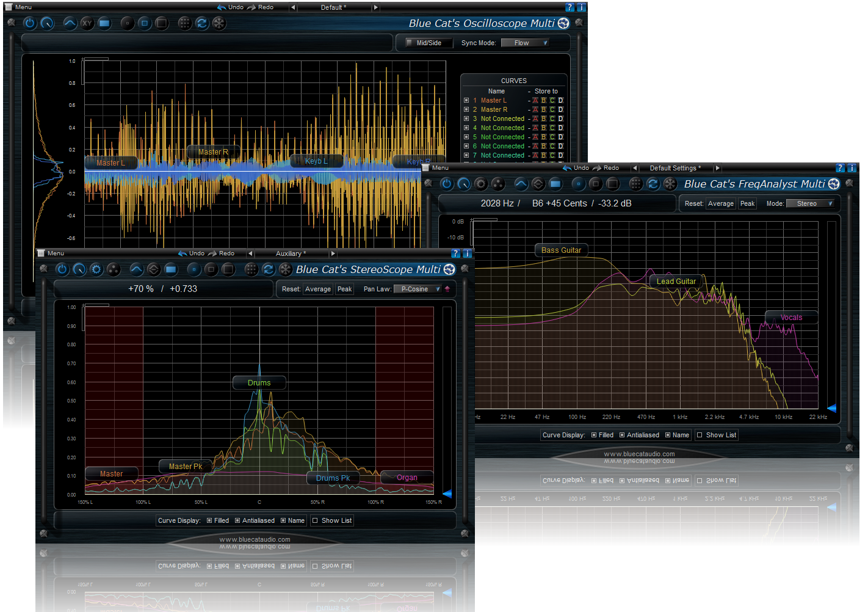Screen dimensions: 868x612
Task: Click the gear settings icon in StereoScope Multi
Action: (96, 269)
